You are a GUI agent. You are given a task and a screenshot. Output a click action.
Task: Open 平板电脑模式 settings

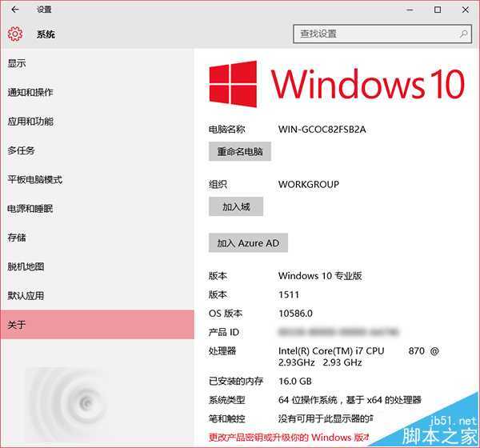pyautogui.click(x=97, y=179)
